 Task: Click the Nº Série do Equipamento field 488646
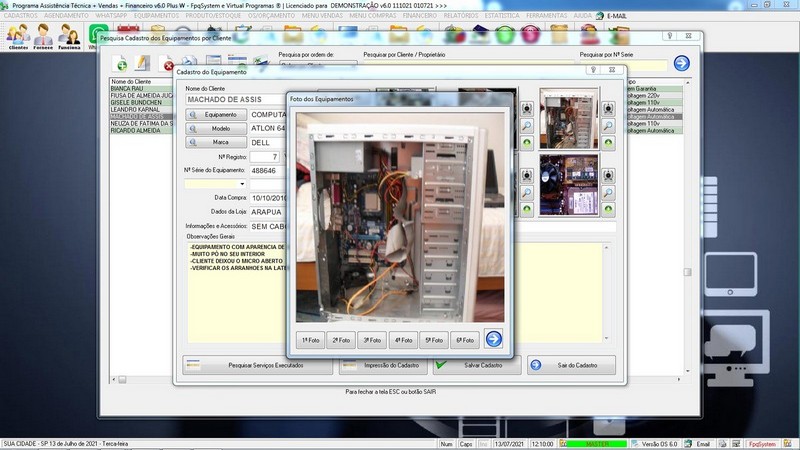coord(268,171)
